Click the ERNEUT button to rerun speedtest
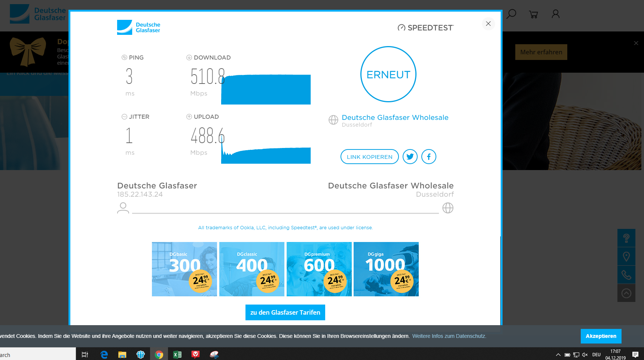 (x=388, y=74)
